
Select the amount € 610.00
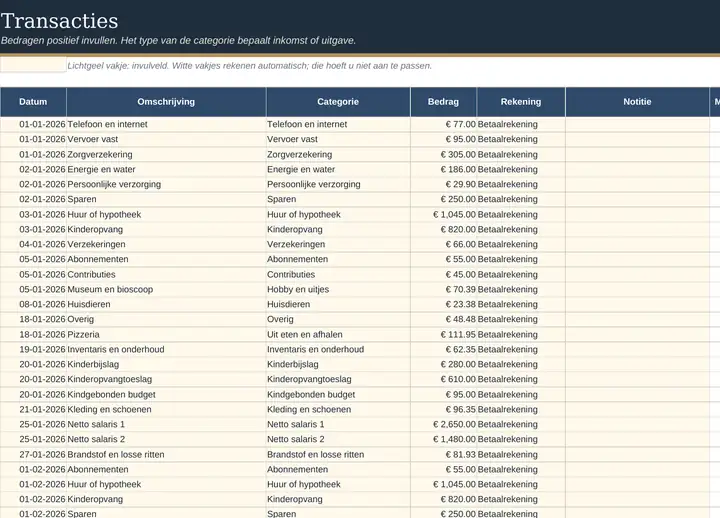(x=444, y=379)
